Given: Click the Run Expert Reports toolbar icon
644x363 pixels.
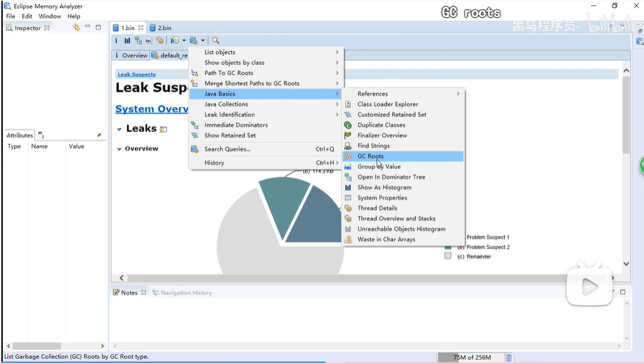Looking at the screenshot, I should (175, 40).
